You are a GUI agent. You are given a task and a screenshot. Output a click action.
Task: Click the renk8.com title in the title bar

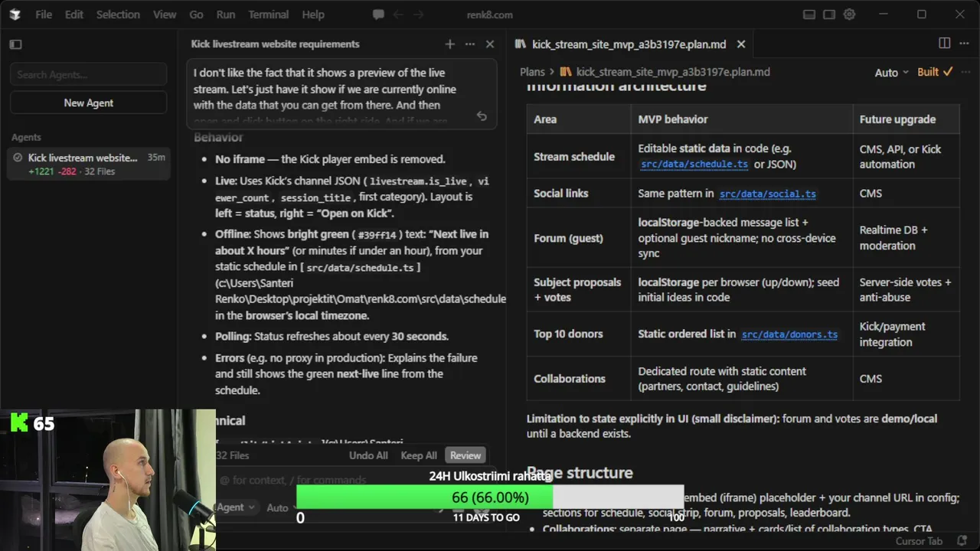coord(488,15)
